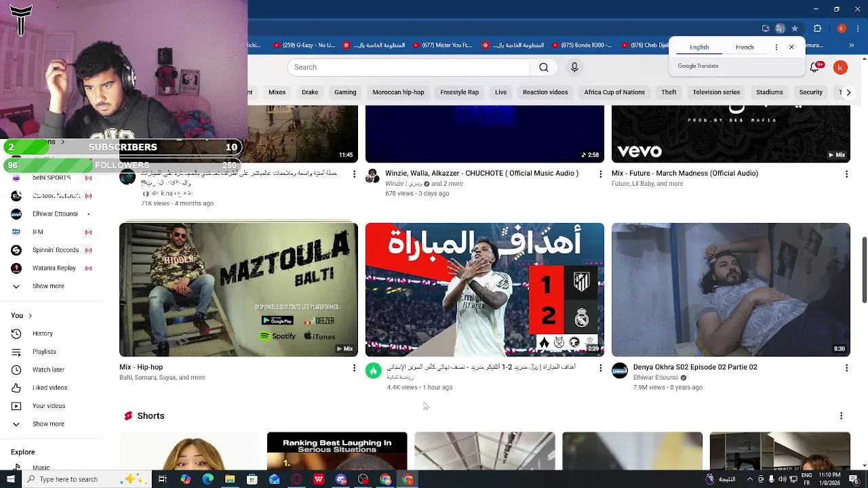The image size is (868, 488).
Task: Show hidden system tray icons
Action: pos(749,479)
